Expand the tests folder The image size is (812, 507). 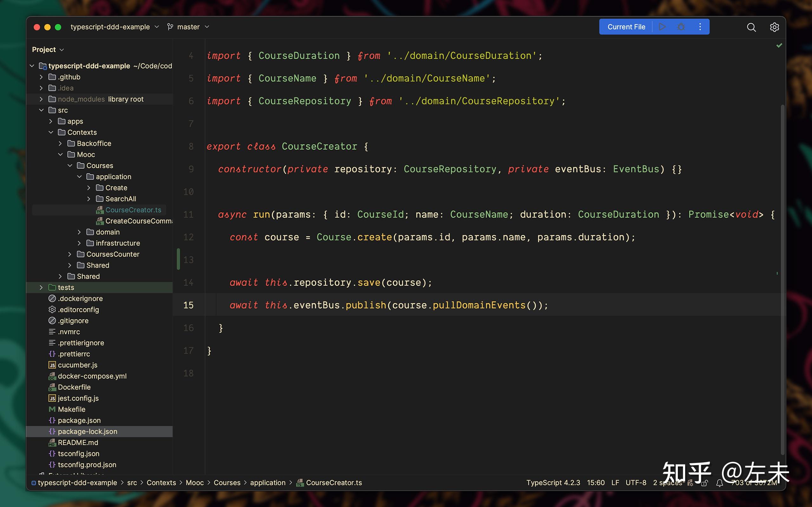pyautogui.click(x=41, y=287)
